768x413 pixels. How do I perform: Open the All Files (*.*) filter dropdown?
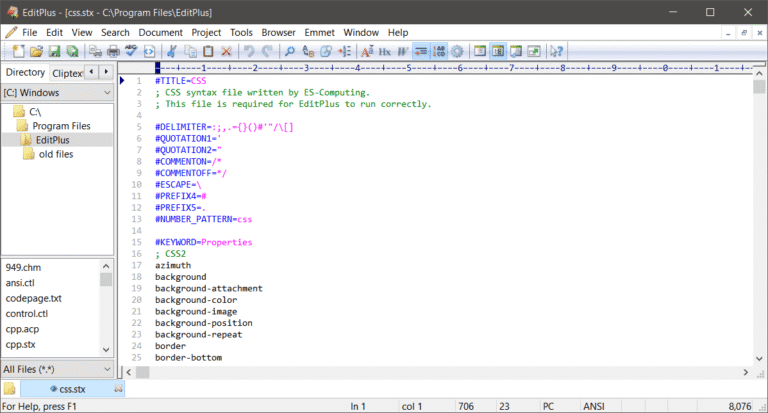[x=57, y=369]
